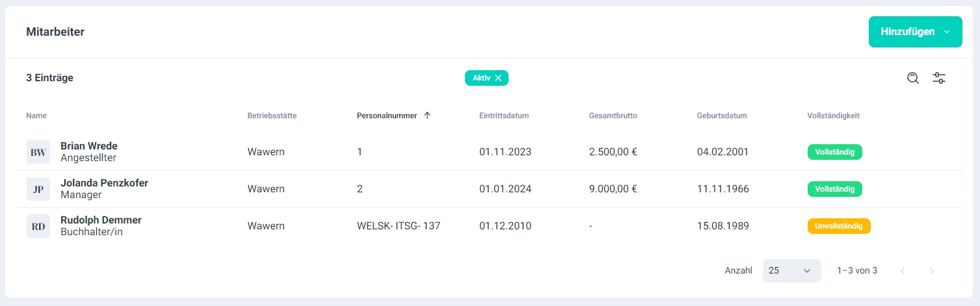The width and height of the screenshot is (980, 306).
Task: Open the filter settings sliders icon
Action: [x=939, y=78]
